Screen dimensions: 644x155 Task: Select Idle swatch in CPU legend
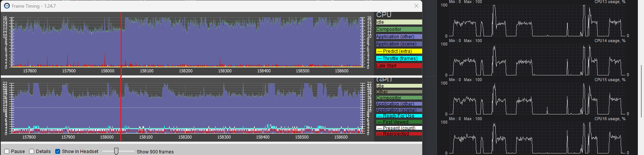click(399, 22)
